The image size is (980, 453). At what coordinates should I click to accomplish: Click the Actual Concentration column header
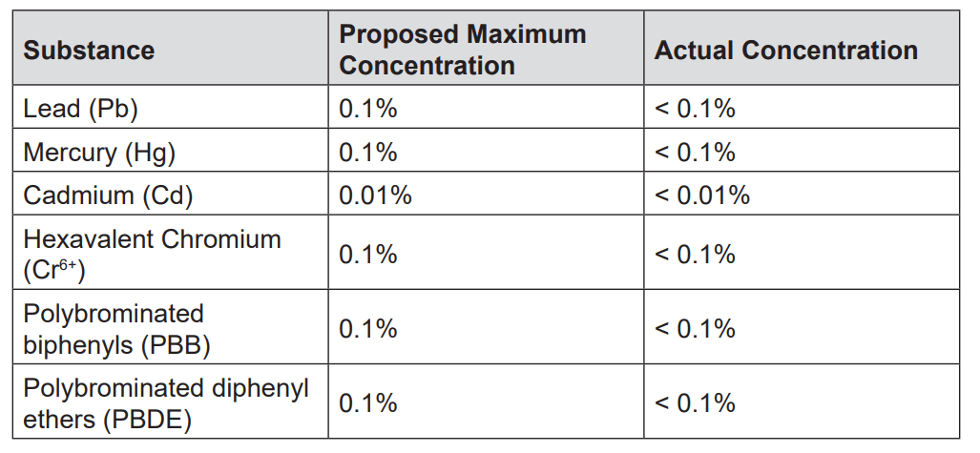(785, 51)
